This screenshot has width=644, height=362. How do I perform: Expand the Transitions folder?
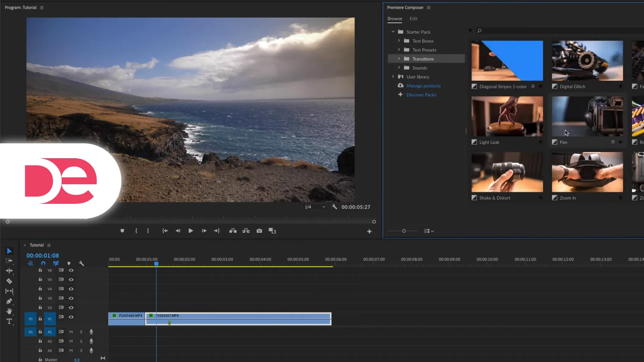(x=399, y=59)
